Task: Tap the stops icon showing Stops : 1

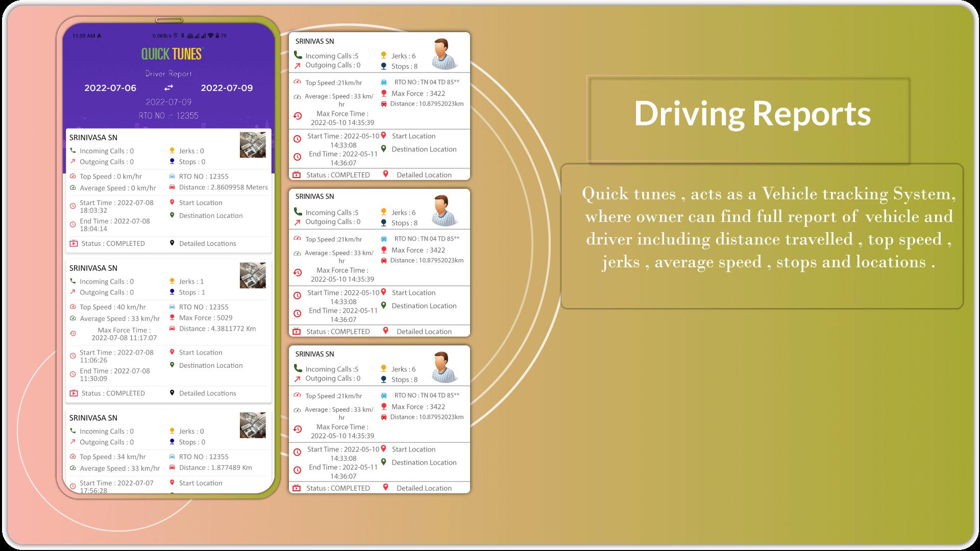Action: 172,292
